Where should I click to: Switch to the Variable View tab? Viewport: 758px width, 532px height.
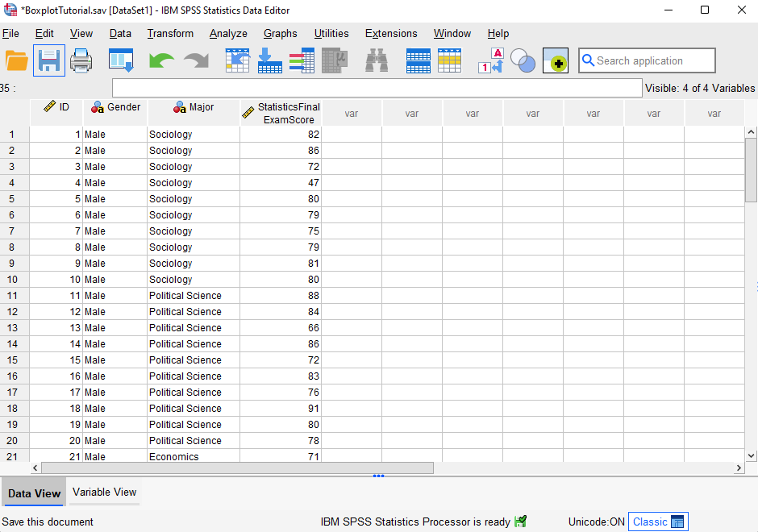pos(103,492)
